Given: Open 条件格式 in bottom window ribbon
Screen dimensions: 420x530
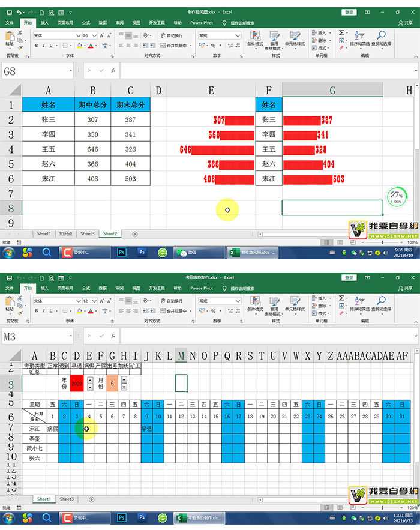Looking at the screenshot, I should 255,306.
